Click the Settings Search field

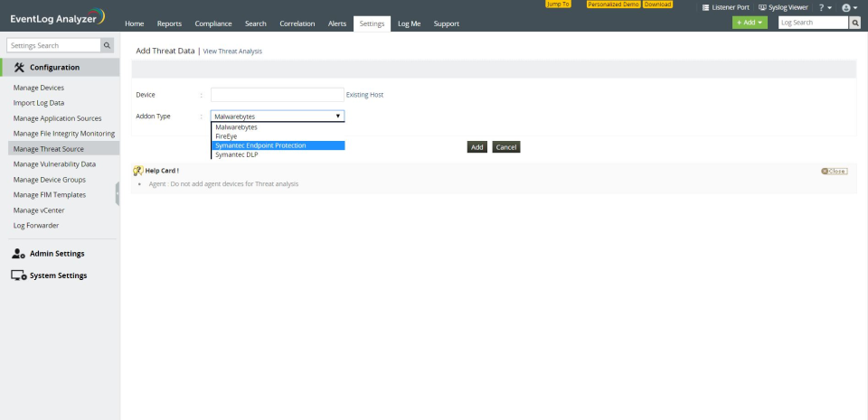click(53, 45)
